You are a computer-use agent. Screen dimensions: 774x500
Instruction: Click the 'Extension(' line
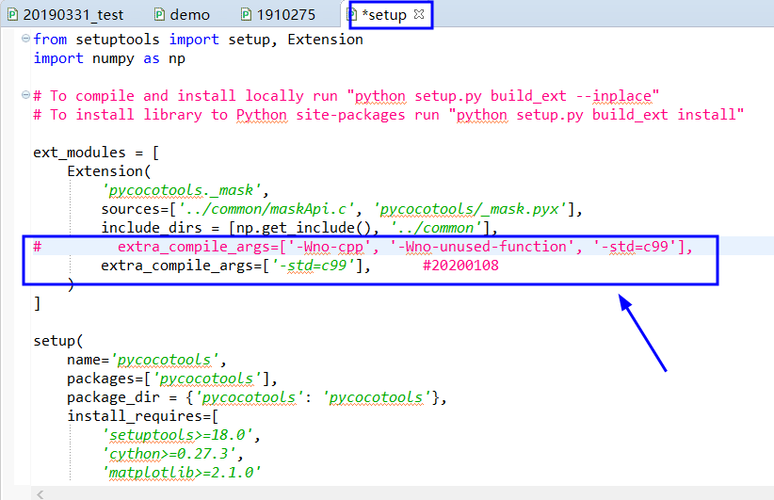point(109,171)
